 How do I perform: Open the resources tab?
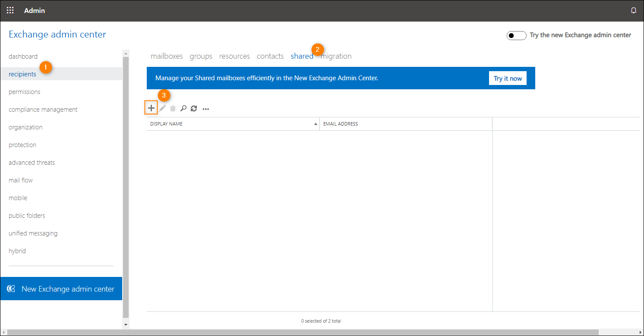pyautogui.click(x=234, y=56)
